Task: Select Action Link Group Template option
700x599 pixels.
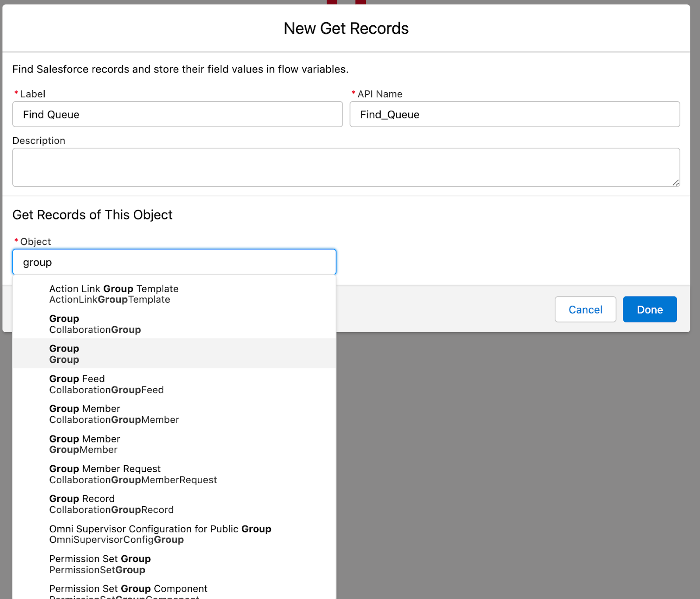Action: (x=174, y=294)
